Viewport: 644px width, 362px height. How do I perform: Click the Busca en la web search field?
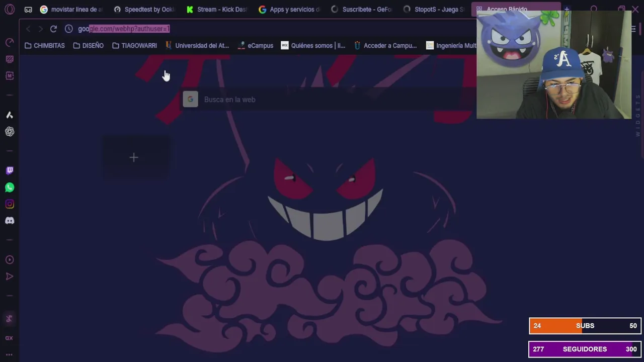[x=329, y=100]
